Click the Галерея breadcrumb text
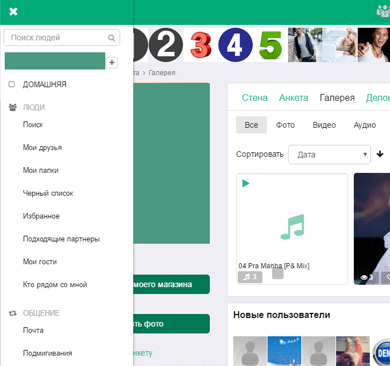The image size is (390, 366). (162, 73)
